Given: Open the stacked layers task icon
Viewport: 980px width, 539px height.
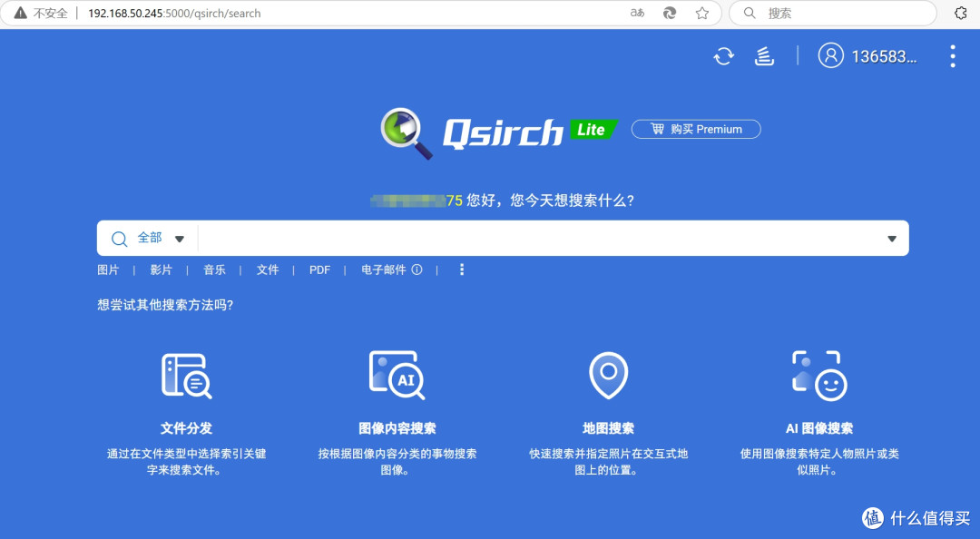Looking at the screenshot, I should [764, 56].
